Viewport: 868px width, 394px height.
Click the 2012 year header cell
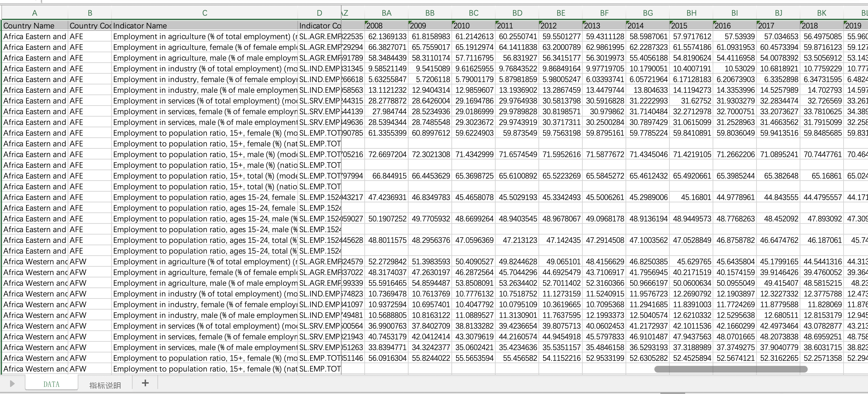[x=560, y=25]
